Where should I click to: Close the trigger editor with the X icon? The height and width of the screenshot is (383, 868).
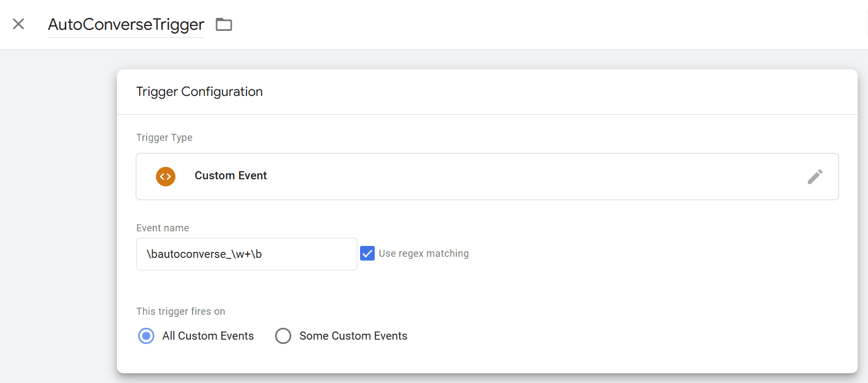coord(18,24)
